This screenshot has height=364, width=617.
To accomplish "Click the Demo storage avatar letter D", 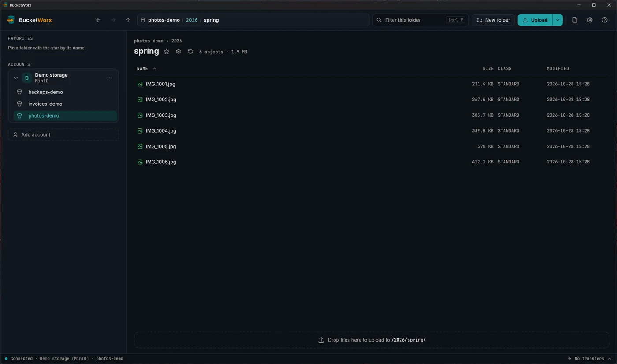I will [x=27, y=78].
